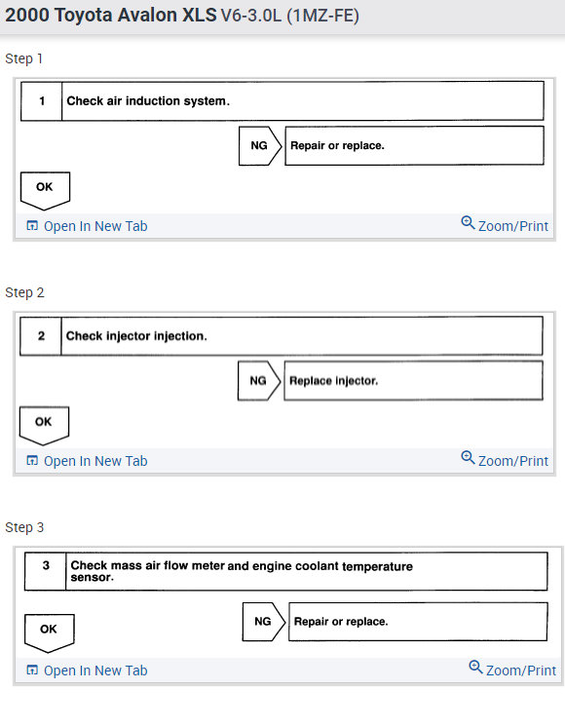Click the Step 2 label

tap(24, 292)
